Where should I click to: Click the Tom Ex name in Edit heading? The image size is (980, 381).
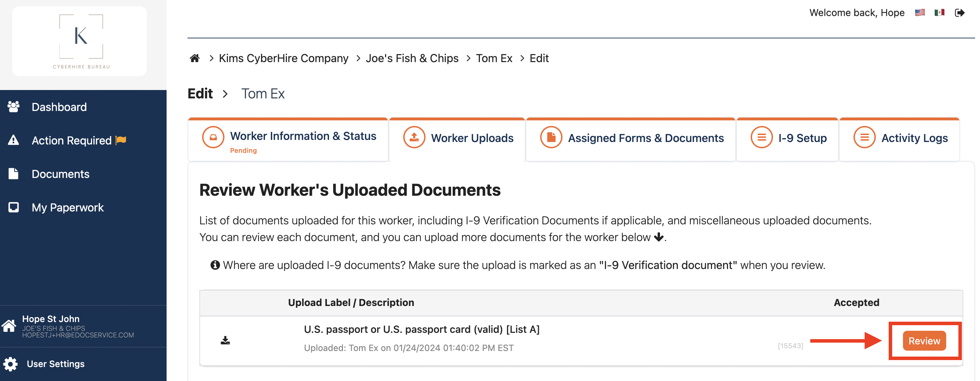[263, 94]
